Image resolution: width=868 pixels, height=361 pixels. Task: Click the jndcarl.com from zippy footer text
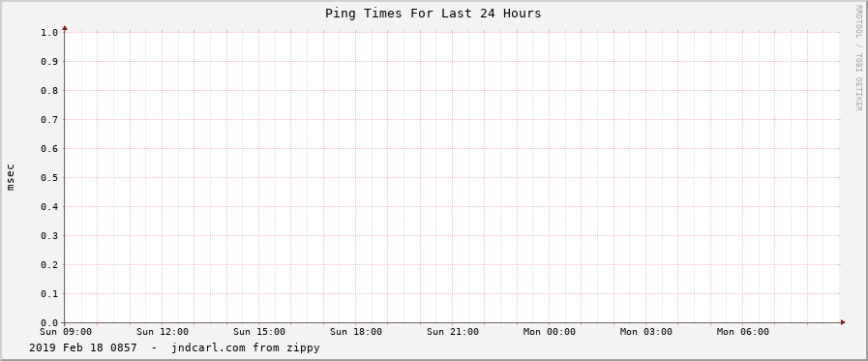245,347
